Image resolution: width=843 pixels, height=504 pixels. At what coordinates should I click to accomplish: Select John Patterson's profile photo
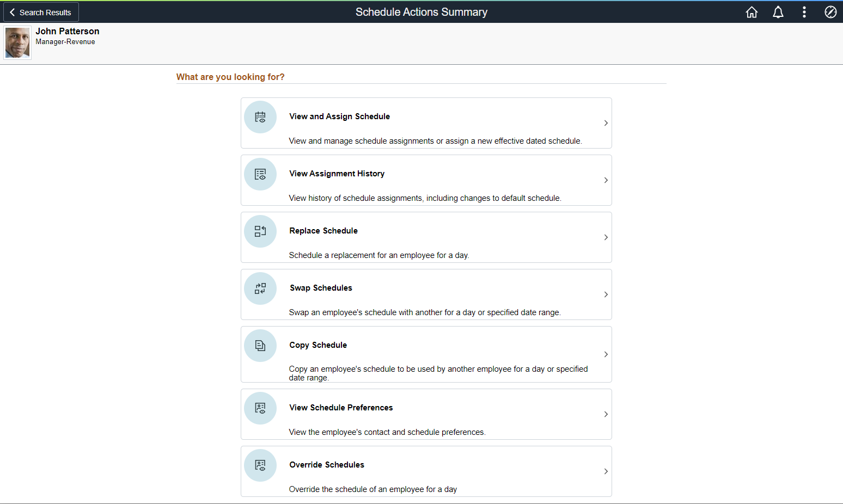pos(17,43)
